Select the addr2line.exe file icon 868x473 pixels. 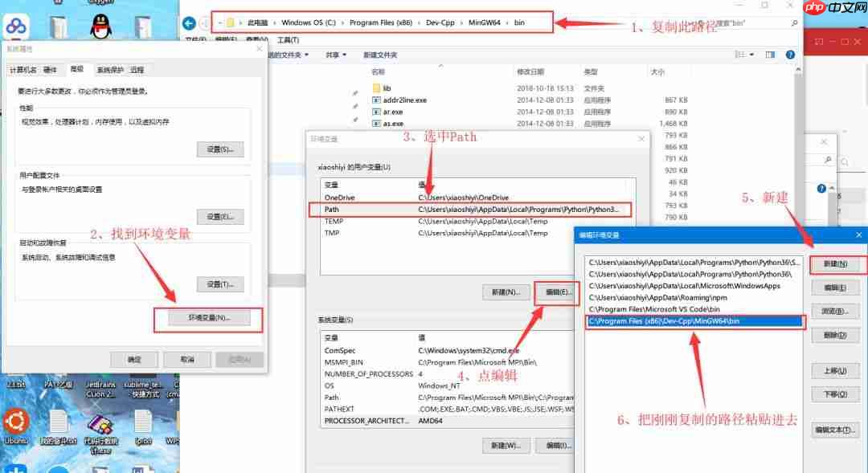pyautogui.click(x=376, y=100)
